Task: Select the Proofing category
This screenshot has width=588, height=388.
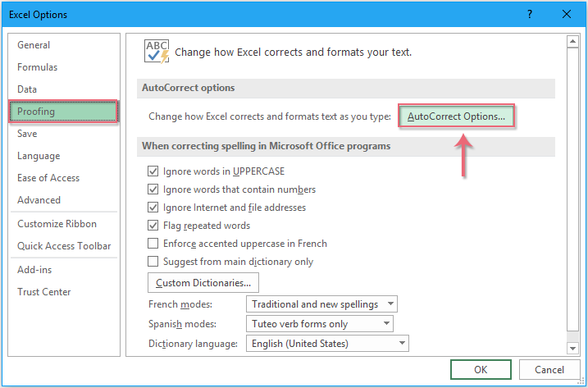Action: pos(63,112)
